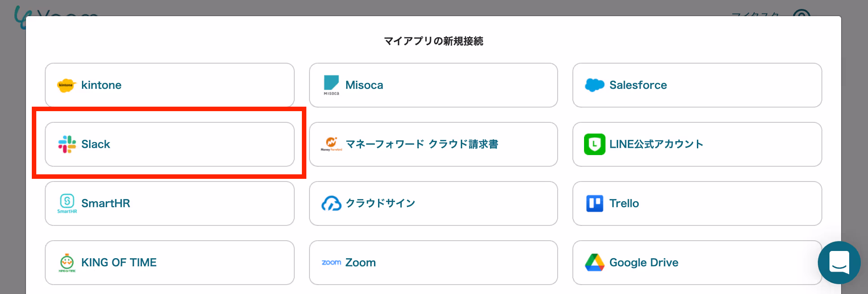
Task: Connect the Salesforce app
Action: pyautogui.click(x=697, y=85)
